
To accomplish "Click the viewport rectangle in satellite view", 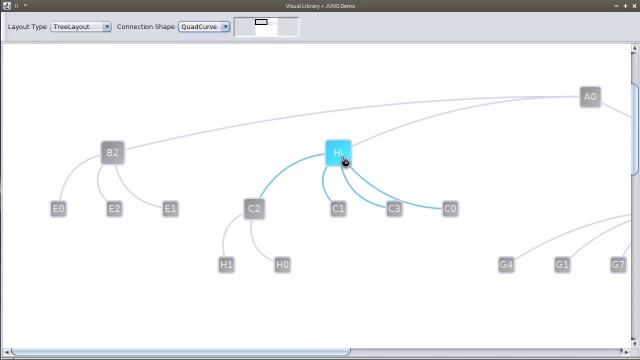I will click(261, 22).
